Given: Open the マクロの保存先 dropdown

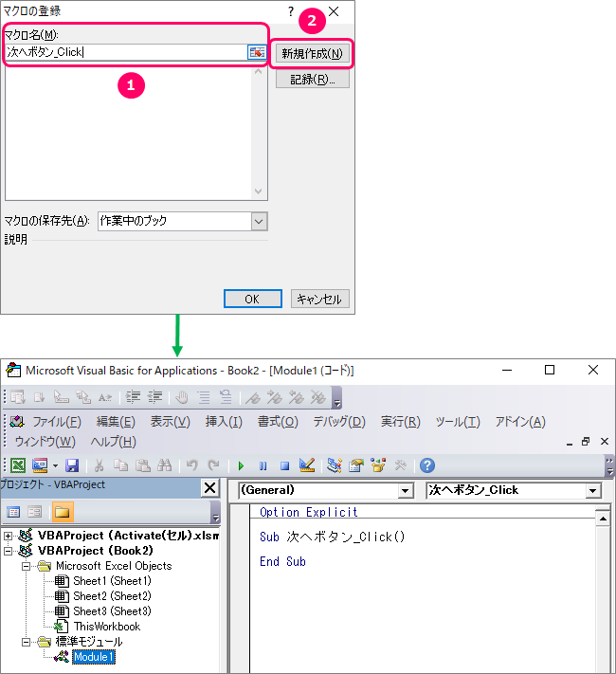Looking at the screenshot, I should pos(259,221).
